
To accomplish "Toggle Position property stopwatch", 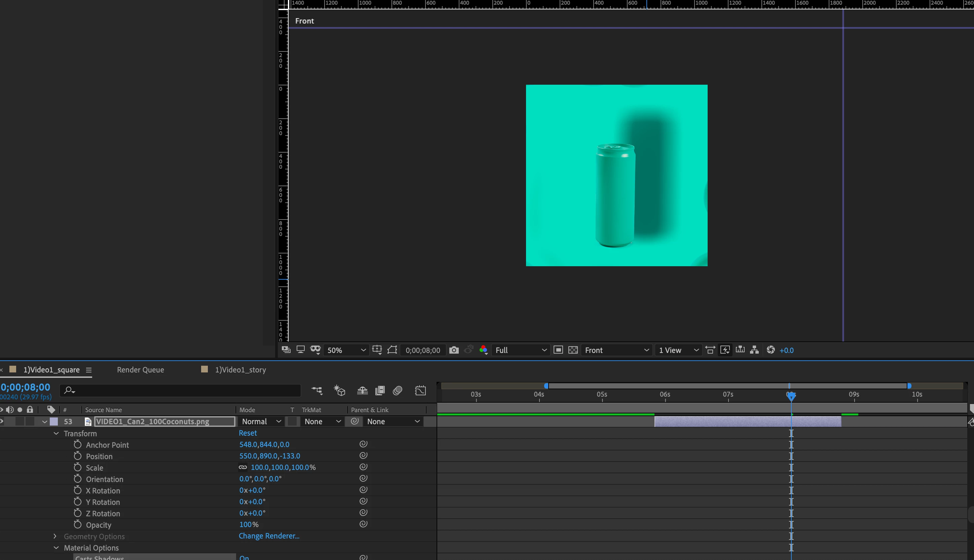I will pos(78,456).
